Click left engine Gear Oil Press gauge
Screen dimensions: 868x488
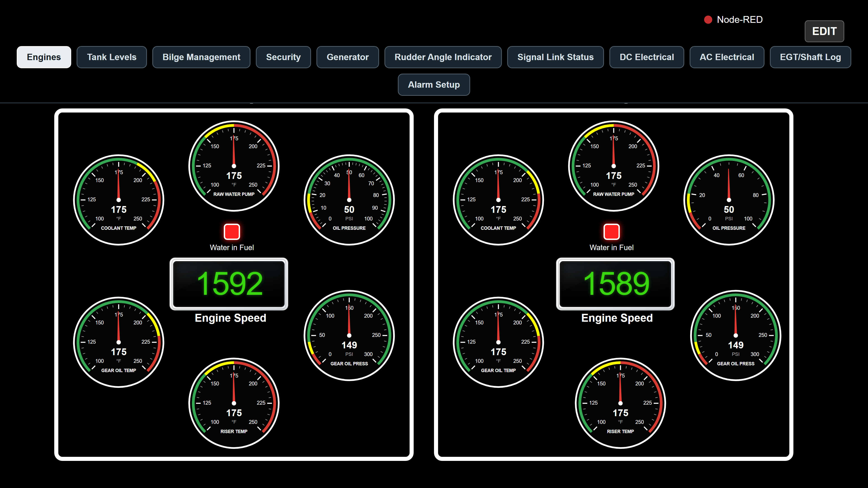[x=349, y=335]
